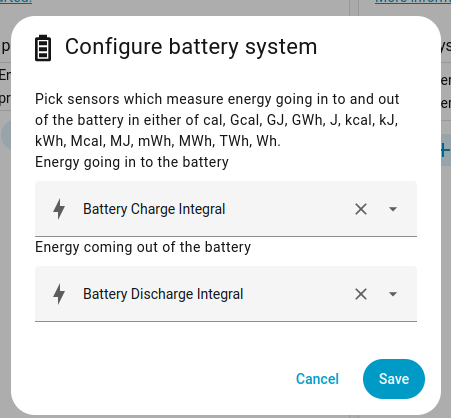
Task: Click the Pick sensors description paragraph
Action: coord(217,120)
